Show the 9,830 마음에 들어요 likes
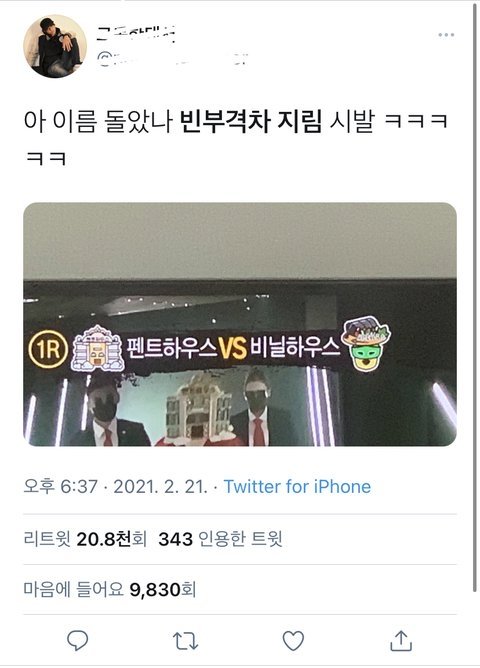Screen dimensions: 480x668 click(109, 590)
